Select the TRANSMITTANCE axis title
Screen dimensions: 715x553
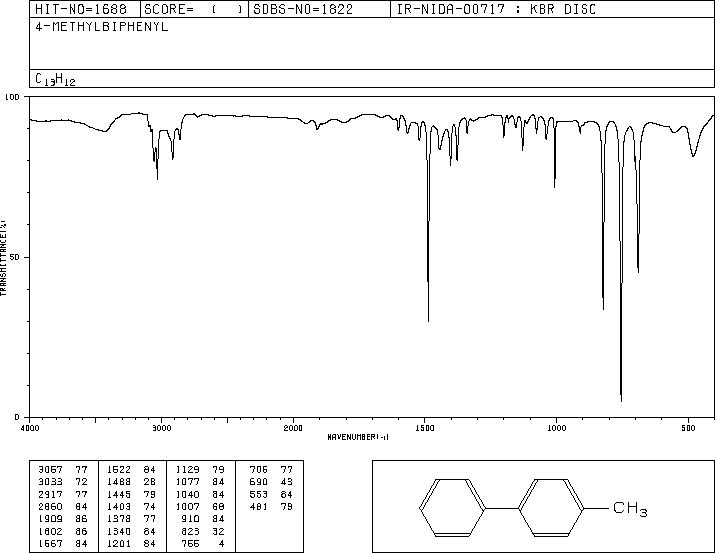tap(4, 258)
